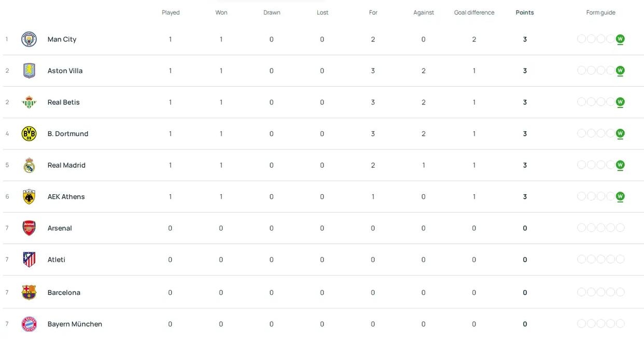Click the B. Dortmund club crest

[x=29, y=133]
